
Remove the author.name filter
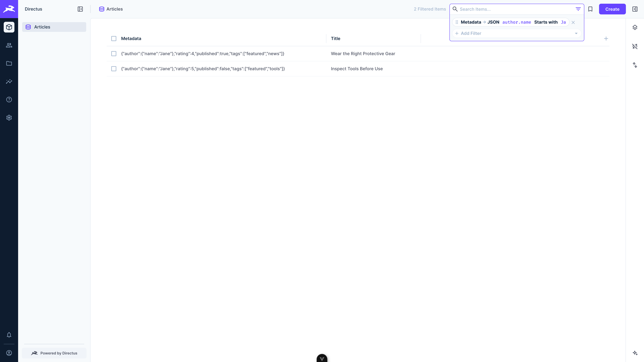point(573,22)
